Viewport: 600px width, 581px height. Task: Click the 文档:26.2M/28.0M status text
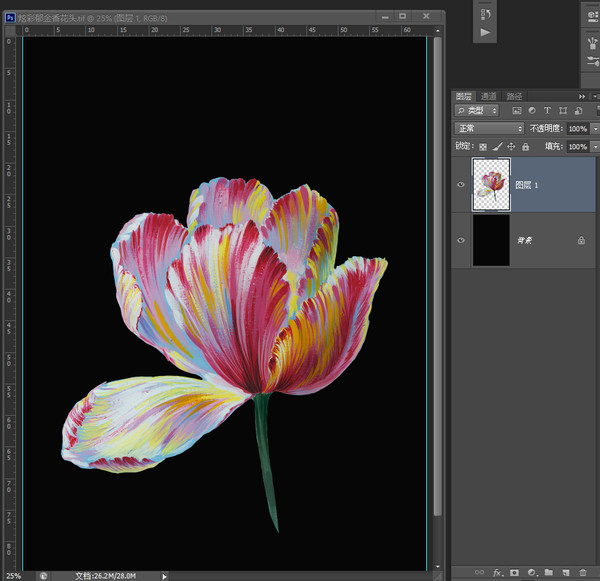pyautogui.click(x=105, y=576)
